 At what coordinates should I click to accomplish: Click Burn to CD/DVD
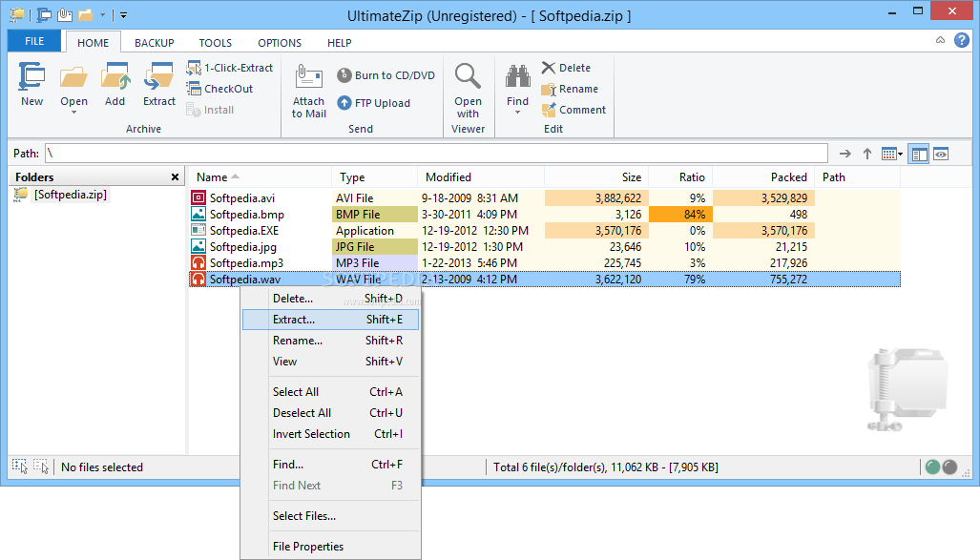pos(386,75)
